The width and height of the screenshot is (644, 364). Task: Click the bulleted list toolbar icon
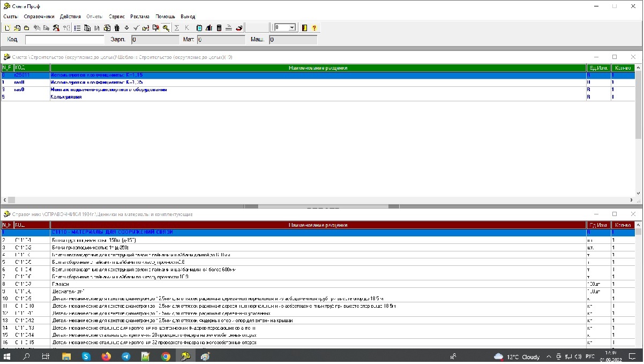pos(77,28)
